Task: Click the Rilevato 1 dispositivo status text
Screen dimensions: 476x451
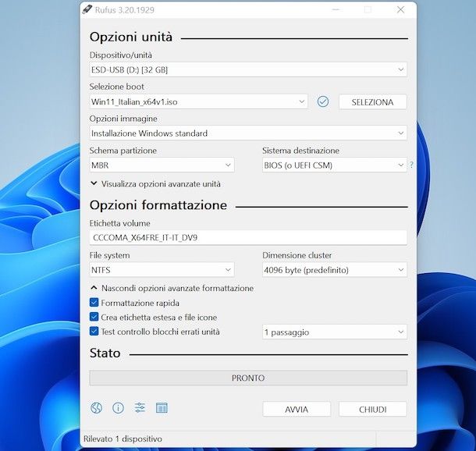Action: [x=123, y=439]
